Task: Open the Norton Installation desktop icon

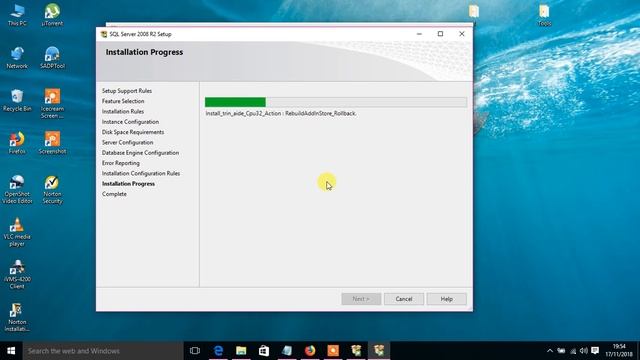Action: (17, 317)
